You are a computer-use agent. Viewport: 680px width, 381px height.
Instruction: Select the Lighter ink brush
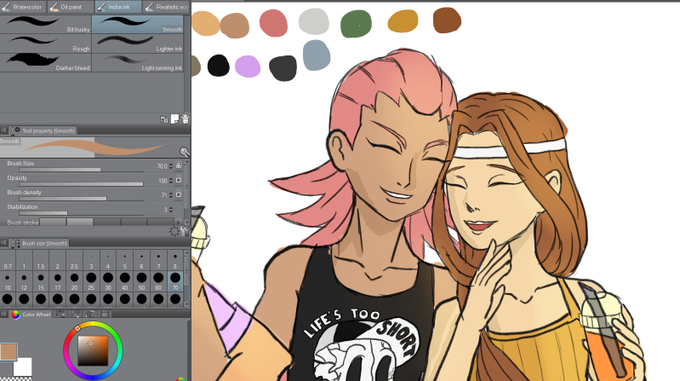137,44
